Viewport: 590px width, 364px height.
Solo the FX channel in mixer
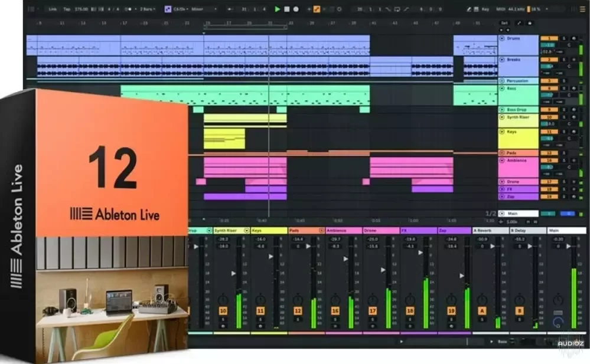click(410, 320)
